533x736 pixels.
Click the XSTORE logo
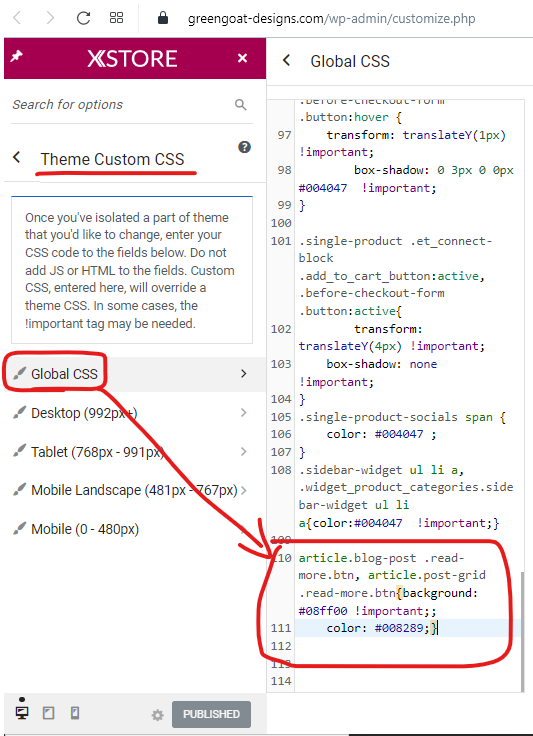click(x=132, y=59)
